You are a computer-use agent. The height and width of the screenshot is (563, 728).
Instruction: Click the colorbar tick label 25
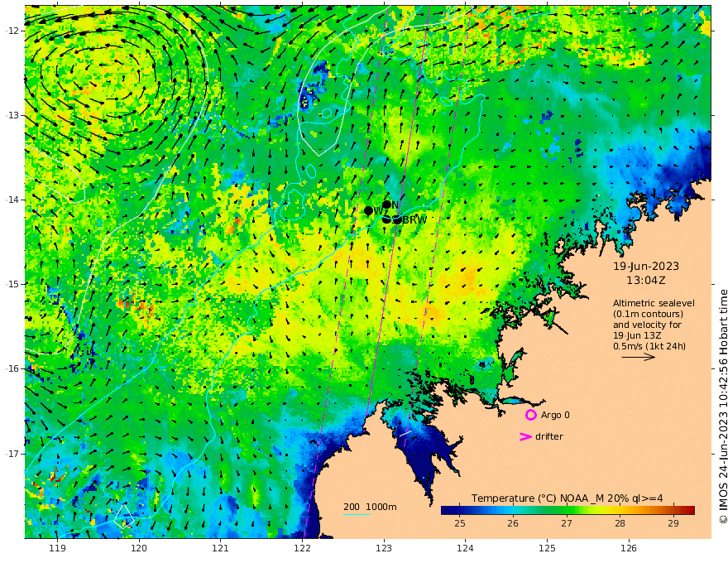(460, 523)
